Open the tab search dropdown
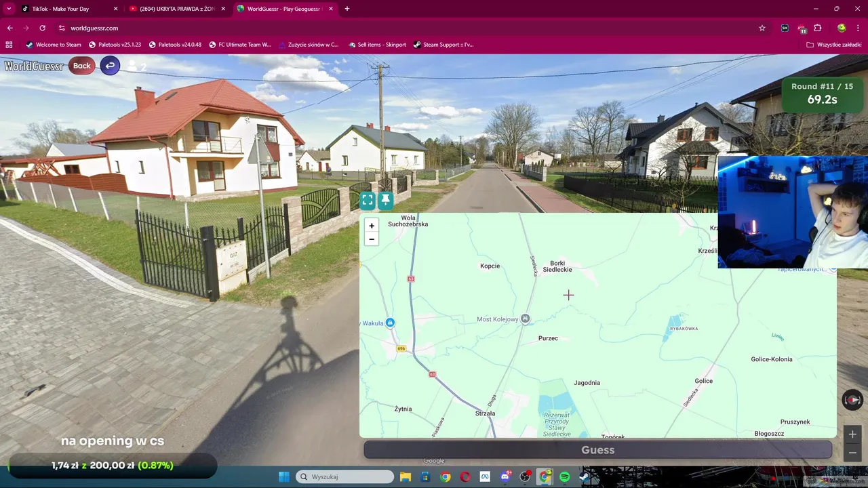Image resolution: width=868 pixels, height=488 pixels. [9, 9]
